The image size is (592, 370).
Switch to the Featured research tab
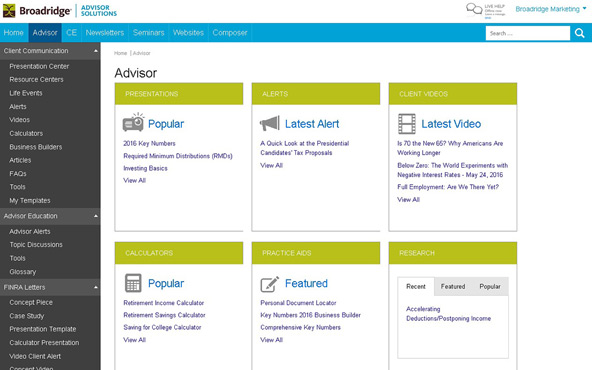[x=453, y=287]
